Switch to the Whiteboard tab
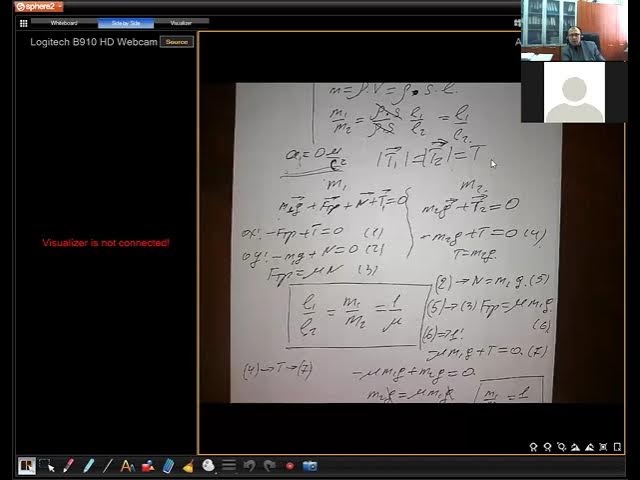 (x=64, y=23)
